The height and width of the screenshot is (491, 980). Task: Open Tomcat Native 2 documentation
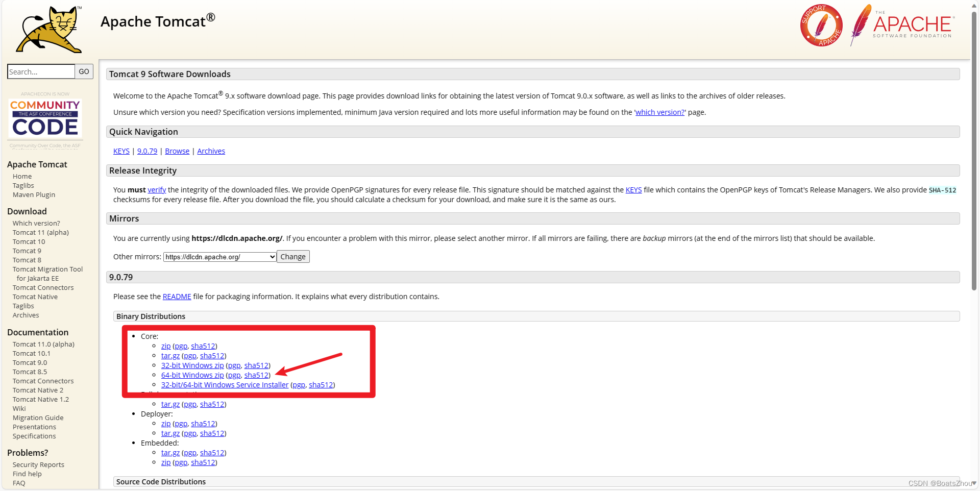38,390
